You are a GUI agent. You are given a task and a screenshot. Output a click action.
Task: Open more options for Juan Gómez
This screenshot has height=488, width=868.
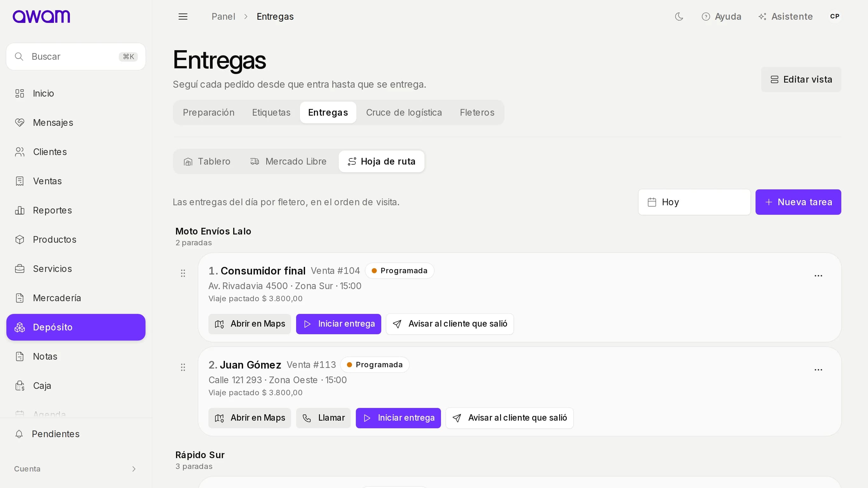tap(818, 370)
